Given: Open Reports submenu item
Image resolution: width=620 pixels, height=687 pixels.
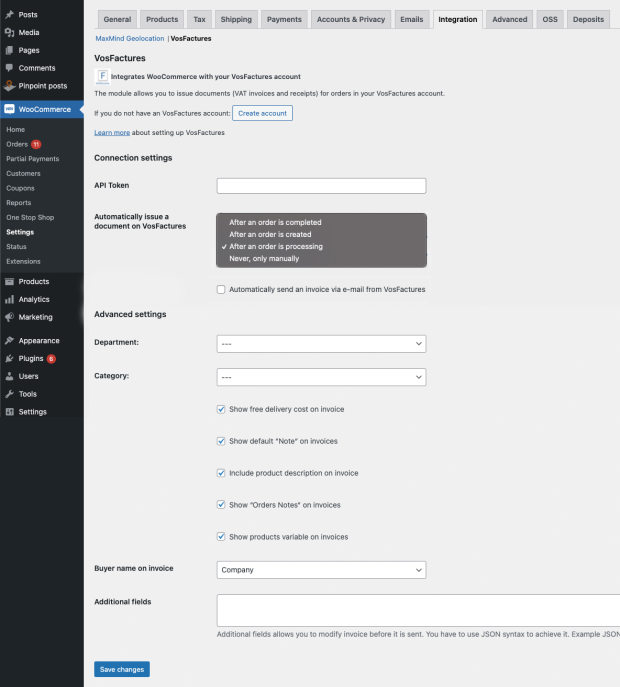Looking at the screenshot, I should coord(18,203).
